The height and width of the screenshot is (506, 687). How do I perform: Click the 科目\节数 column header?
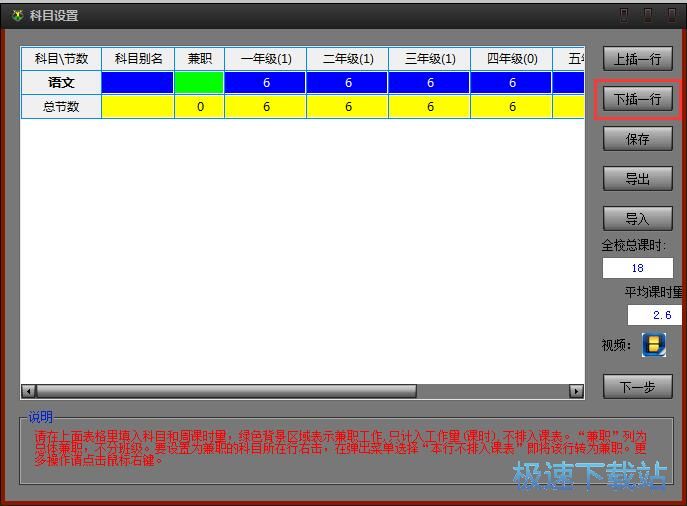(x=61, y=59)
